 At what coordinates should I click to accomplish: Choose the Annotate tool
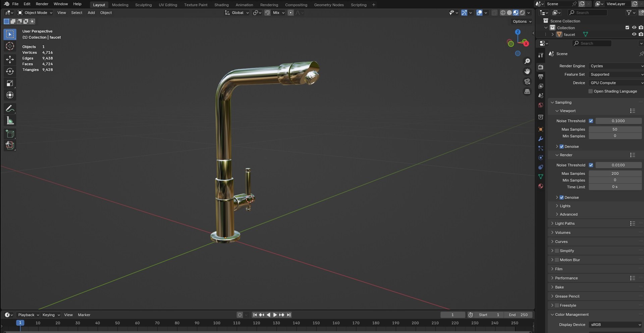[x=10, y=109]
